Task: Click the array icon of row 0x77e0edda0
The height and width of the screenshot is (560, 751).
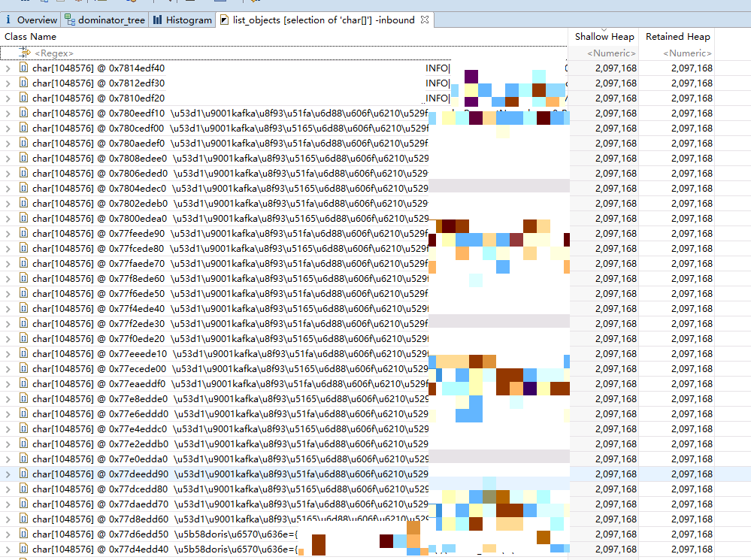Action: coord(23,459)
